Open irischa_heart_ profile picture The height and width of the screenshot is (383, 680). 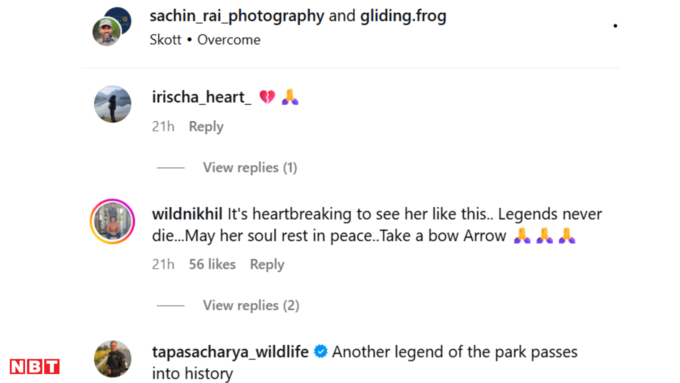pos(113,104)
